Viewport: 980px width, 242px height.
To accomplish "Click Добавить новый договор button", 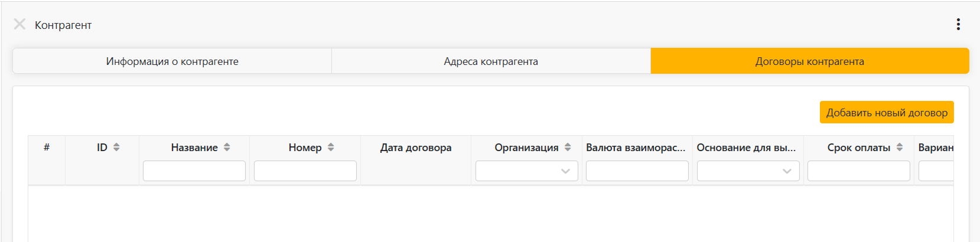I will pos(886,113).
